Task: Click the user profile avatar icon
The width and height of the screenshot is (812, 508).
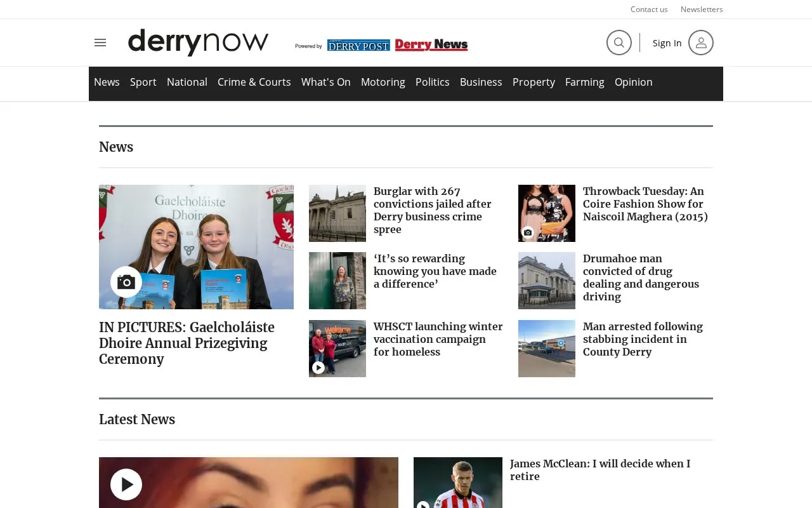Action: click(701, 43)
